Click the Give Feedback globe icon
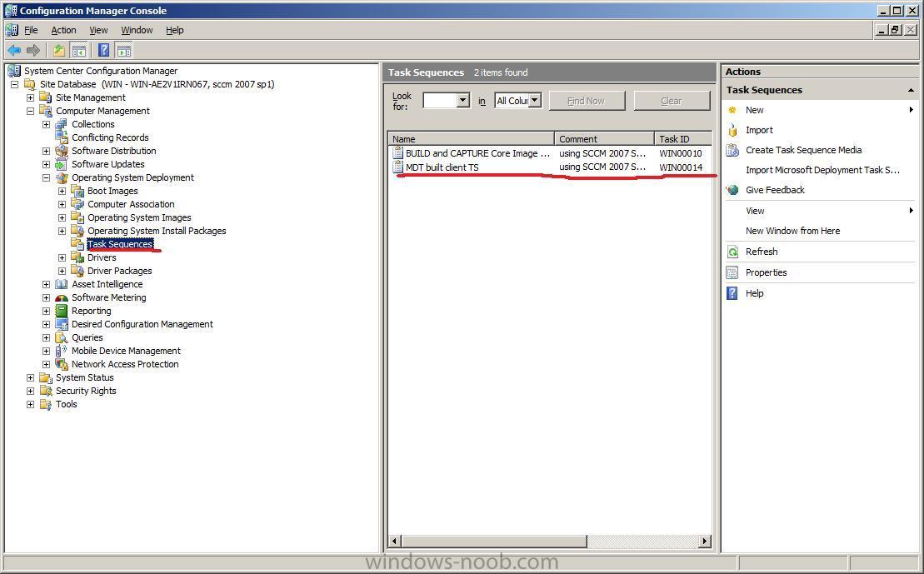This screenshot has width=924, height=574. tap(732, 190)
